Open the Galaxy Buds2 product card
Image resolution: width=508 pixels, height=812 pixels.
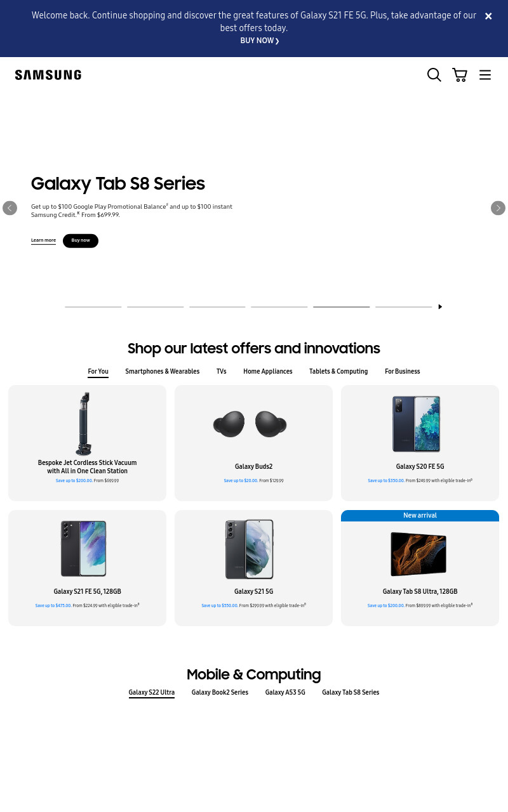(x=253, y=443)
